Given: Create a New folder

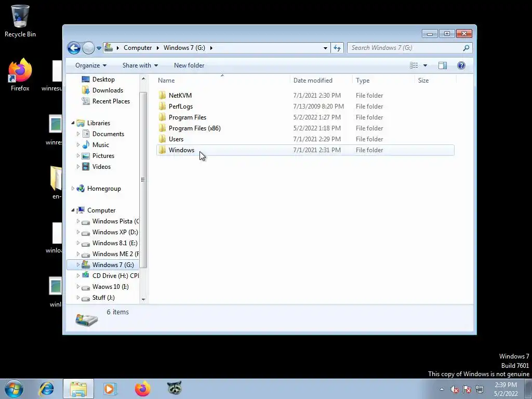Looking at the screenshot, I should (189, 65).
